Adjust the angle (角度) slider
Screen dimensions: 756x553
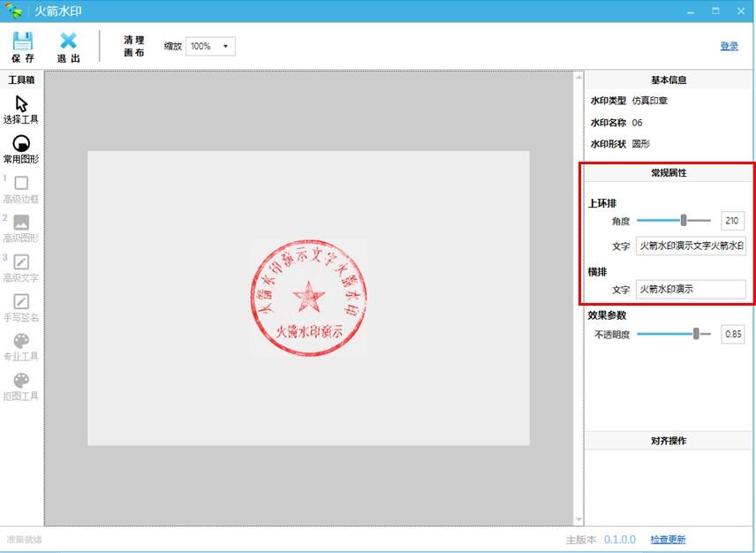pyautogui.click(x=684, y=220)
